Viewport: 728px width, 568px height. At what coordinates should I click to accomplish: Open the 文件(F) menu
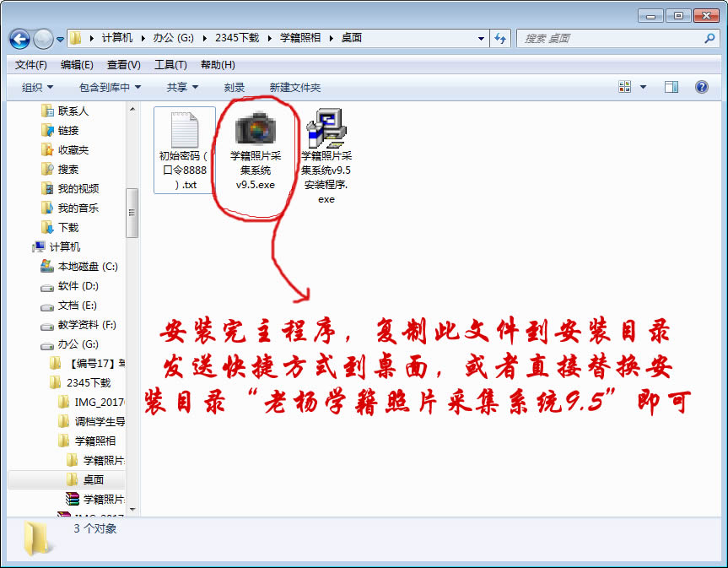point(30,65)
